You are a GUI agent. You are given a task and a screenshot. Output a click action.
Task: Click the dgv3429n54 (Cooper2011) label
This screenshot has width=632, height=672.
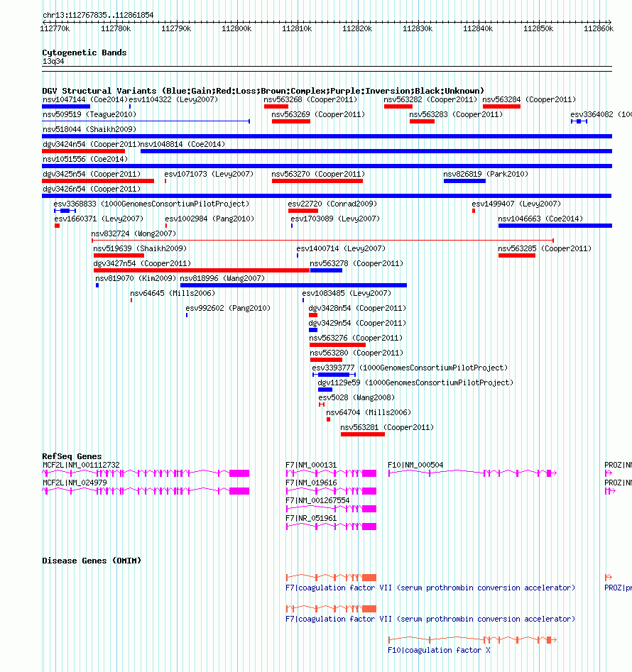[357, 323]
